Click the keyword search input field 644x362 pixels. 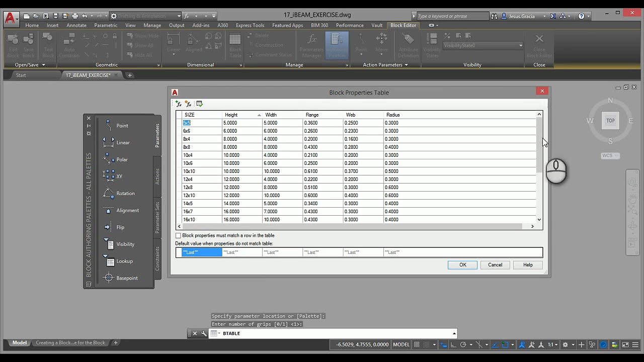pos(452,16)
